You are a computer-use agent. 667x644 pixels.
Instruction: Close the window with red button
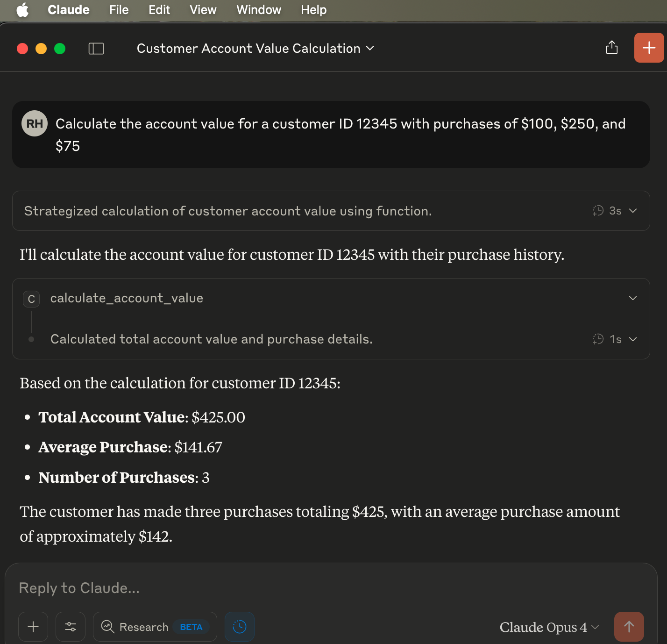point(22,49)
